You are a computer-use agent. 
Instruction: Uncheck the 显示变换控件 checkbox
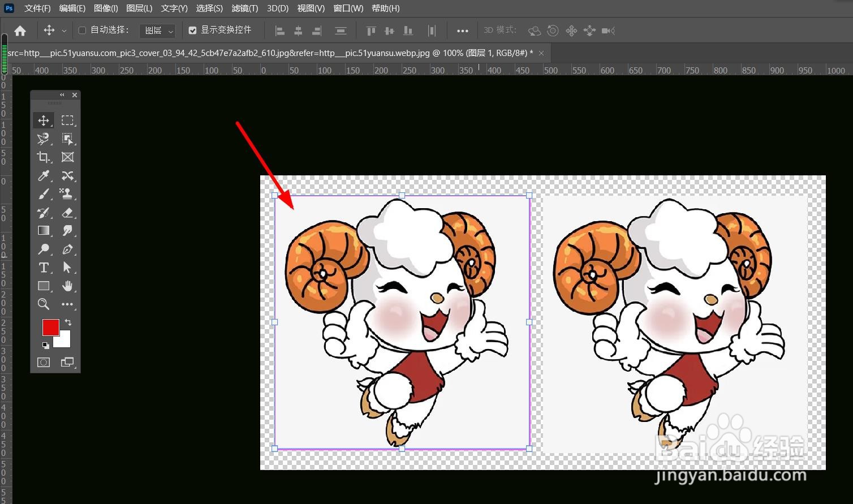point(192,31)
